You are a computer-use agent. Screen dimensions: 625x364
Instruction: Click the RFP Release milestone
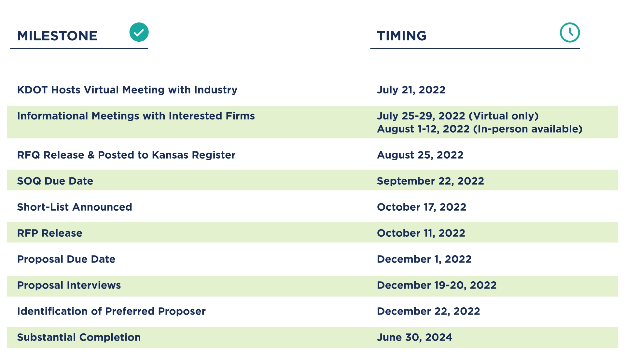coord(50,233)
